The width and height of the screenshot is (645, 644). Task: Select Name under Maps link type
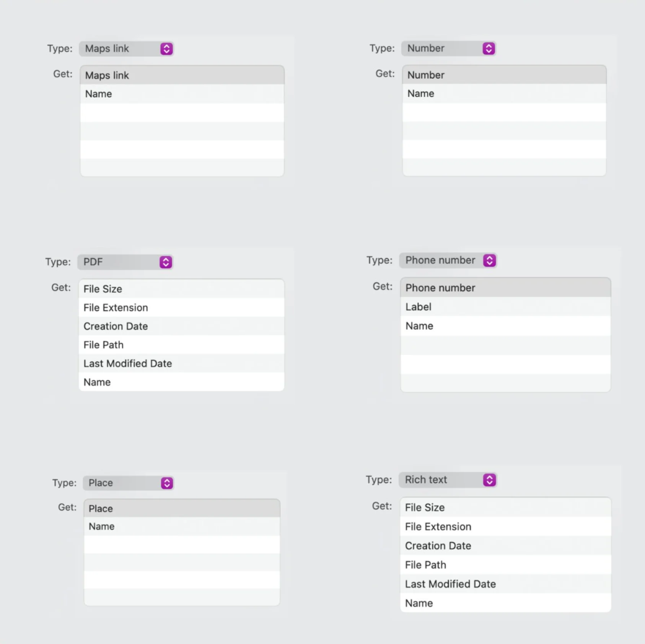(x=182, y=94)
